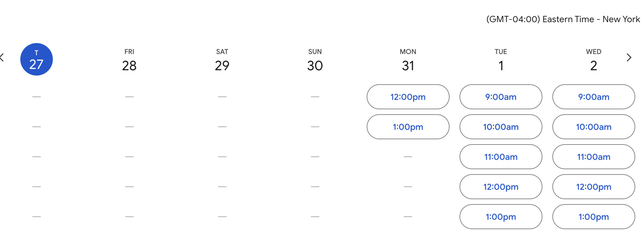Click the Wednesday 1:00pm appointment

click(594, 217)
